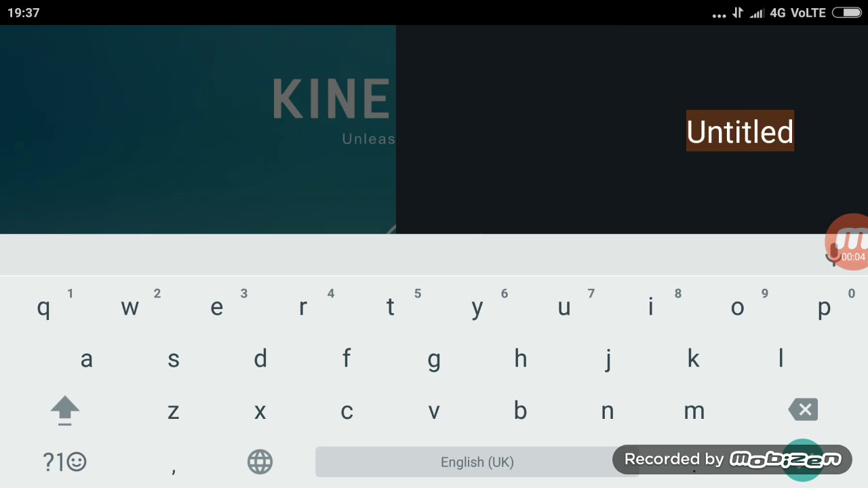This screenshot has height=488, width=868.
Task: Switch to symbols and emoji keyboard
Action: [x=65, y=462]
